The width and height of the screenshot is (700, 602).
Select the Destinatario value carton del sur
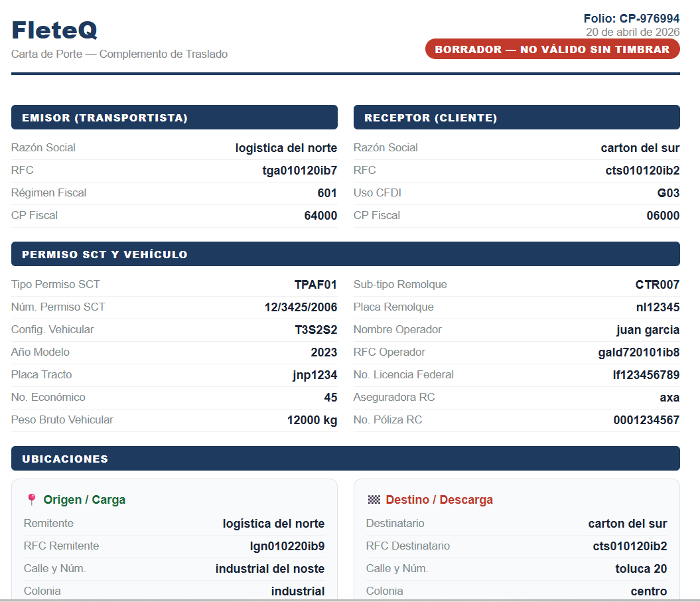[x=627, y=523]
